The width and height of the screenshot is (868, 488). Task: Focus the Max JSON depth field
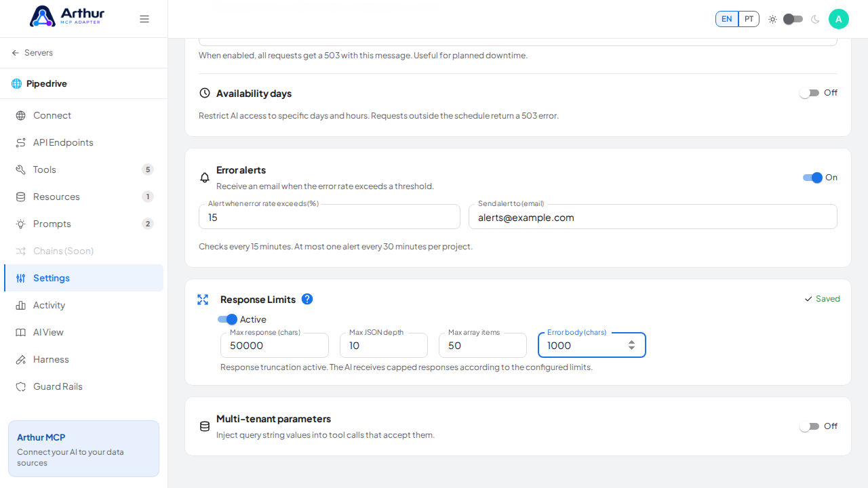click(384, 345)
